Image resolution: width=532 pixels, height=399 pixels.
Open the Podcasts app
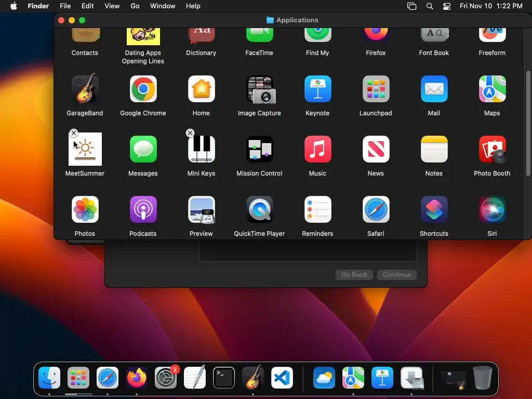pos(143,209)
